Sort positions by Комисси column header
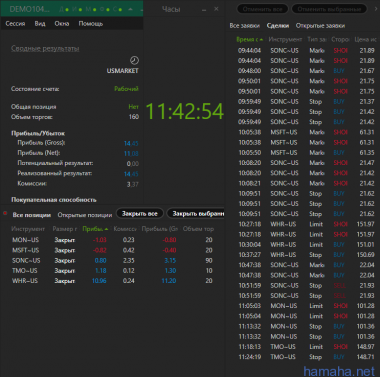The image size is (380, 377). tap(125, 229)
